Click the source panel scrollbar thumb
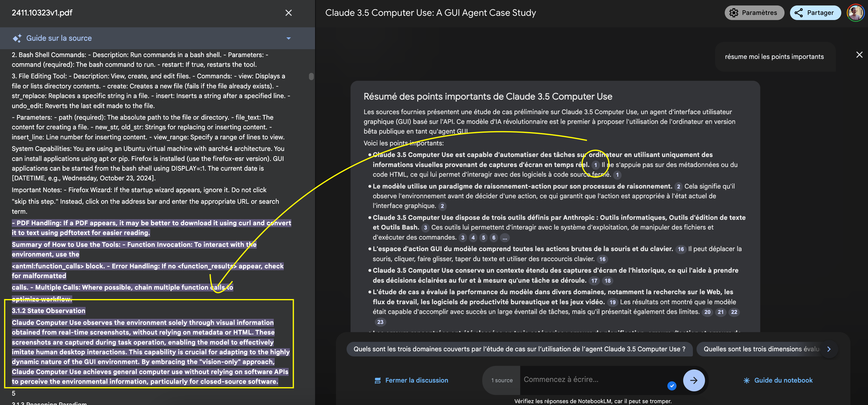 tap(311, 77)
